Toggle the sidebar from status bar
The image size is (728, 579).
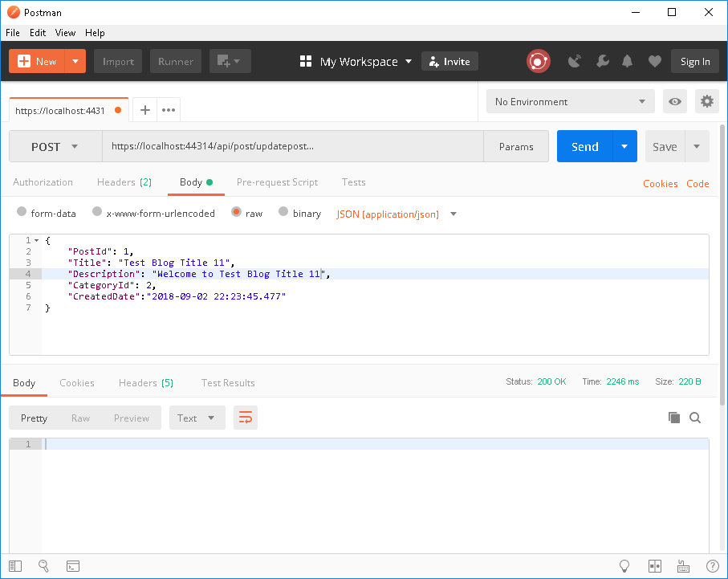pyautogui.click(x=15, y=566)
